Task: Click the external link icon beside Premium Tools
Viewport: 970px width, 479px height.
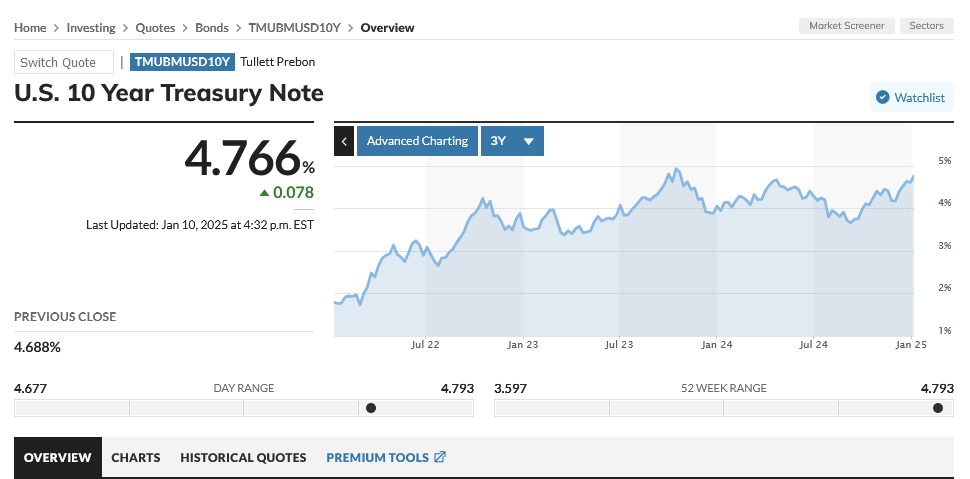Action: pyautogui.click(x=439, y=457)
